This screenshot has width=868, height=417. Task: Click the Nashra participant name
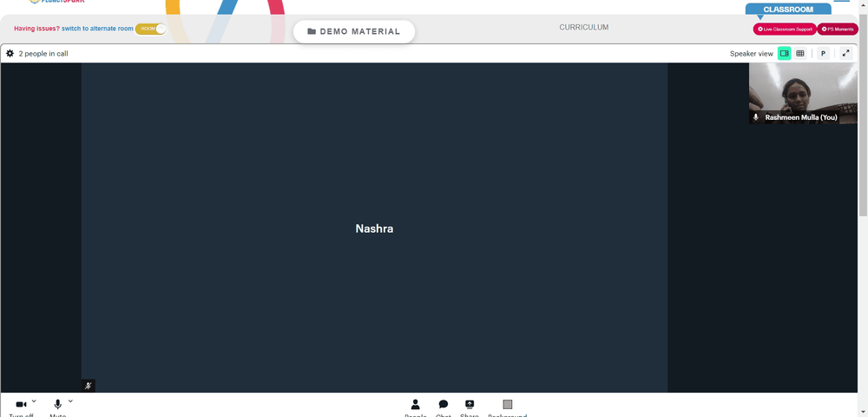pos(374,228)
